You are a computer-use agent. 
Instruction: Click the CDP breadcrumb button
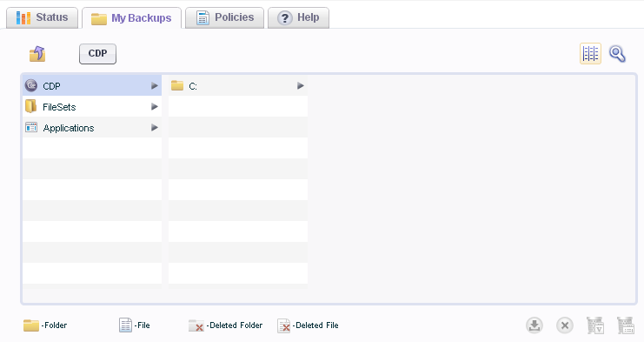[97, 54]
